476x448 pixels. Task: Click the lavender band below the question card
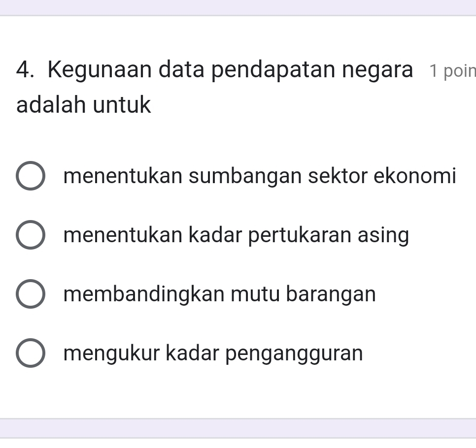tap(238, 428)
